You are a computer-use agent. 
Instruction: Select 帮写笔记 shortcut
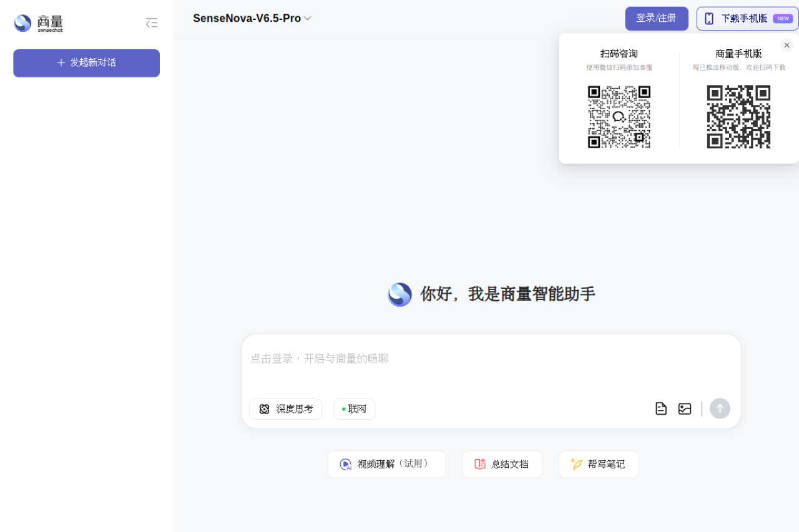pos(599,464)
